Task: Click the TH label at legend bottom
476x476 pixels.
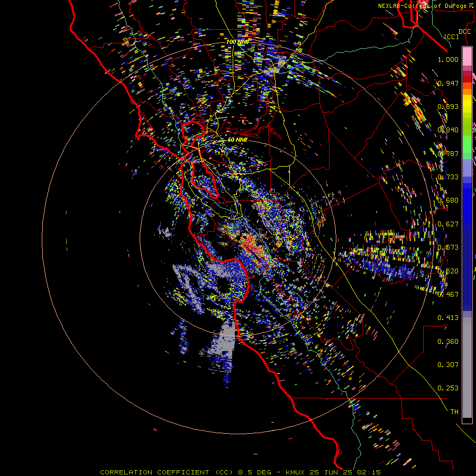Action: click(454, 411)
